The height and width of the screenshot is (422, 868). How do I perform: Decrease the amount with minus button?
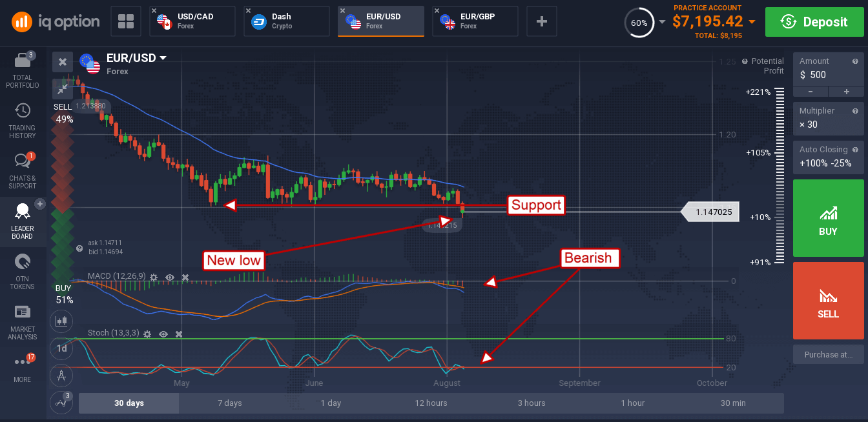click(811, 92)
